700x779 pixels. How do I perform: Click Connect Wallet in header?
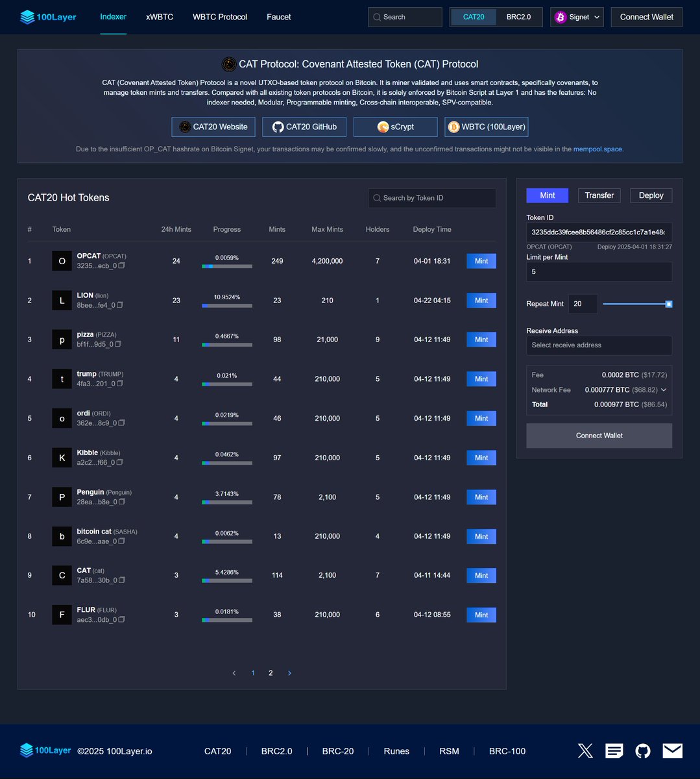[x=647, y=17]
